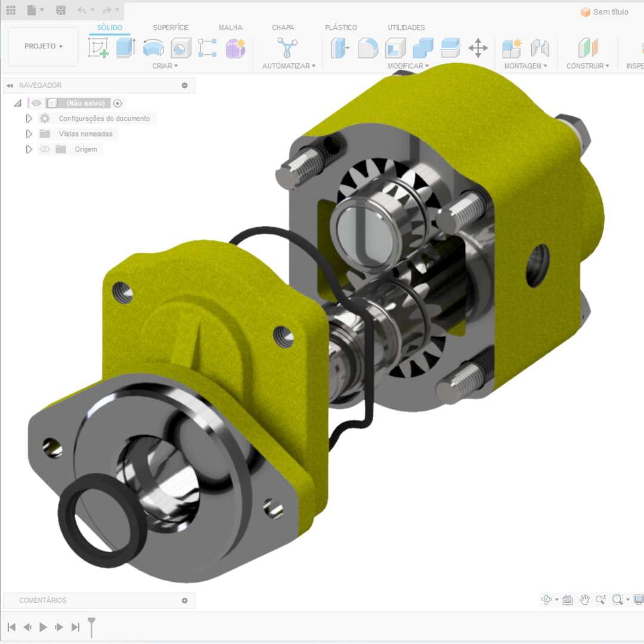Toggle visibility of unsaved root component
Image resolution: width=644 pixels, height=644 pixels.
[36, 103]
